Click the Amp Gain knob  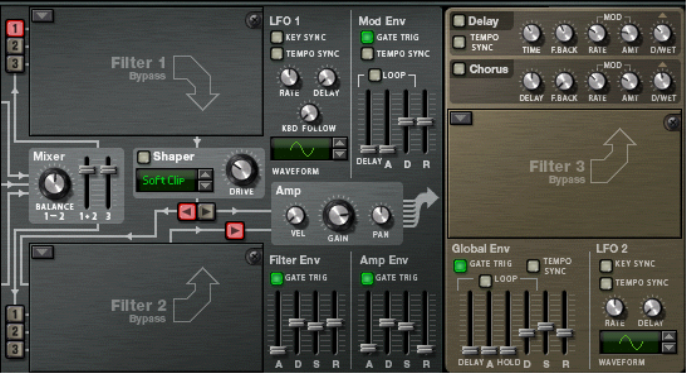pyautogui.click(x=338, y=215)
